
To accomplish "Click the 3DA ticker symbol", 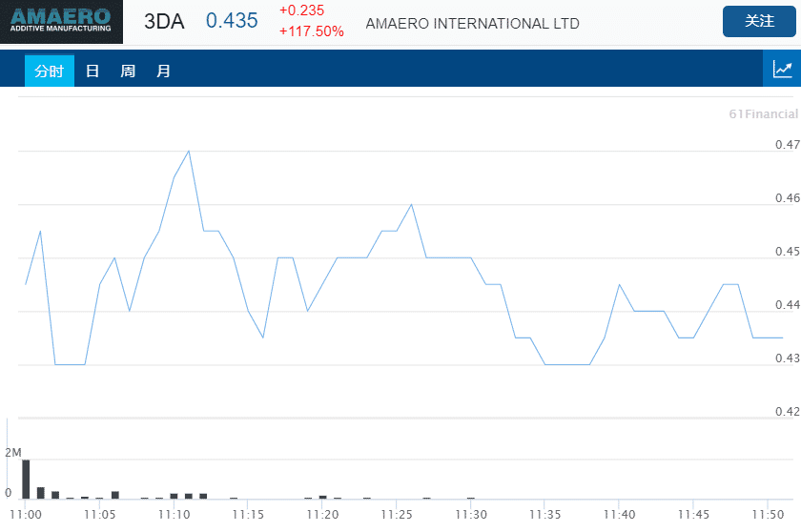I will tap(163, 22).
